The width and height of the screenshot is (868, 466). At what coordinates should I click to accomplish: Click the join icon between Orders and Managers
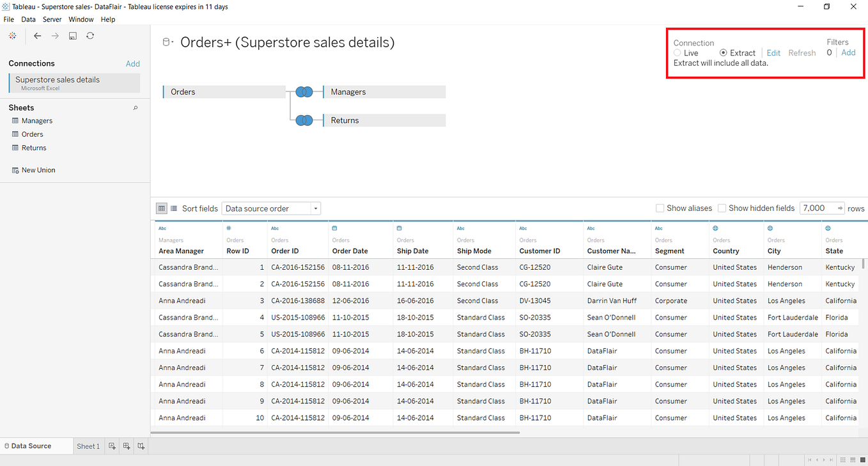pos(304,92)
